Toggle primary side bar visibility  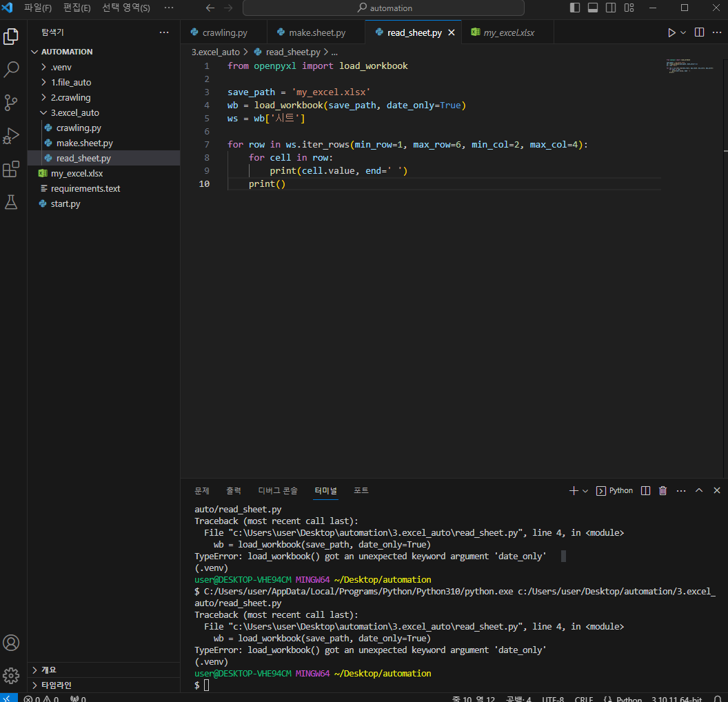[x=575, y=8]
